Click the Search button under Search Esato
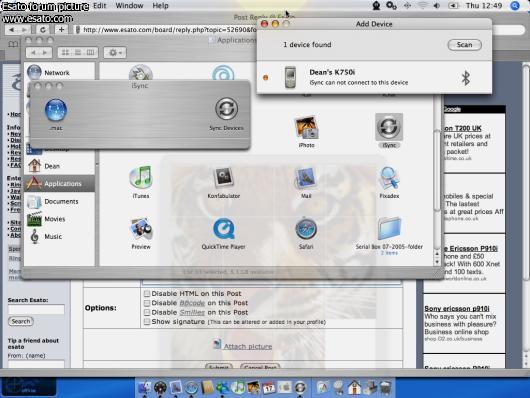The width and height of the screenshot is (530, 398). tap(21, 321)
